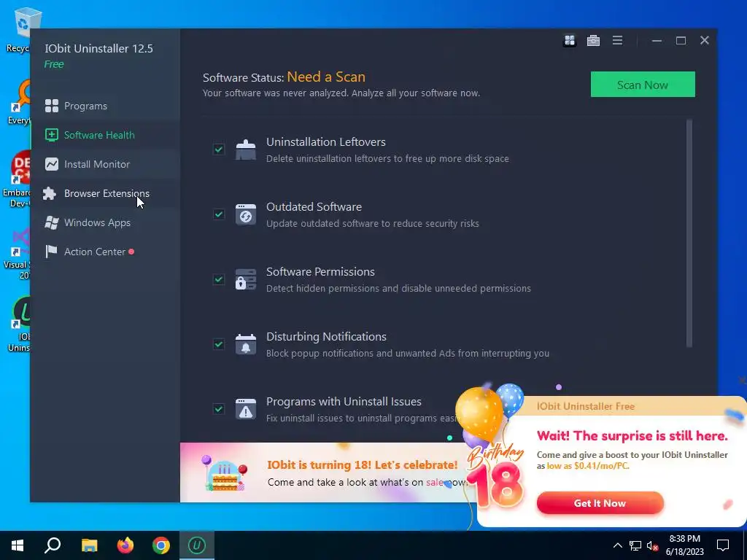Toggle Software Permissions checkbox
This screenshot has height=560, width=747.
pyautogui.click(x=219, y=279)
